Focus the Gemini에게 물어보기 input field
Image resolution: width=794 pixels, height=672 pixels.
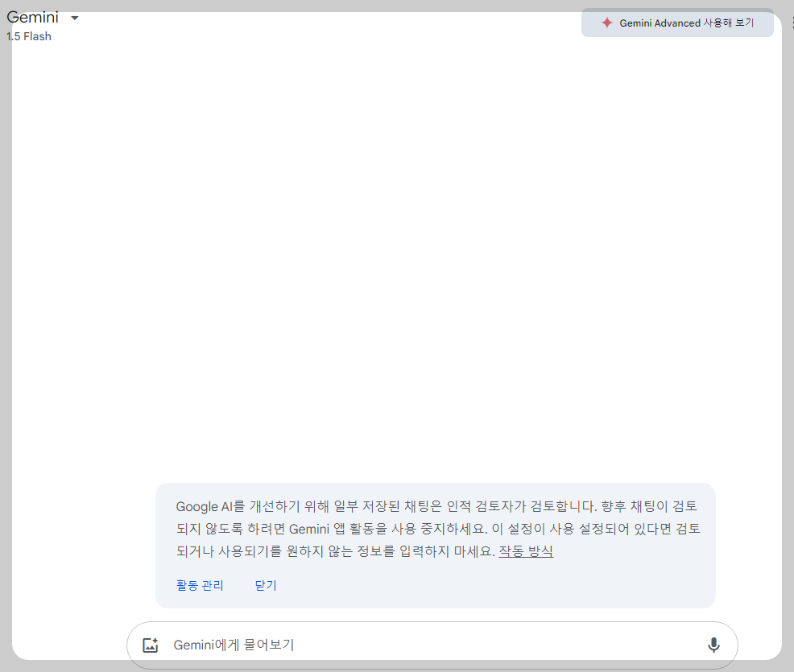[x=432, y=645]
